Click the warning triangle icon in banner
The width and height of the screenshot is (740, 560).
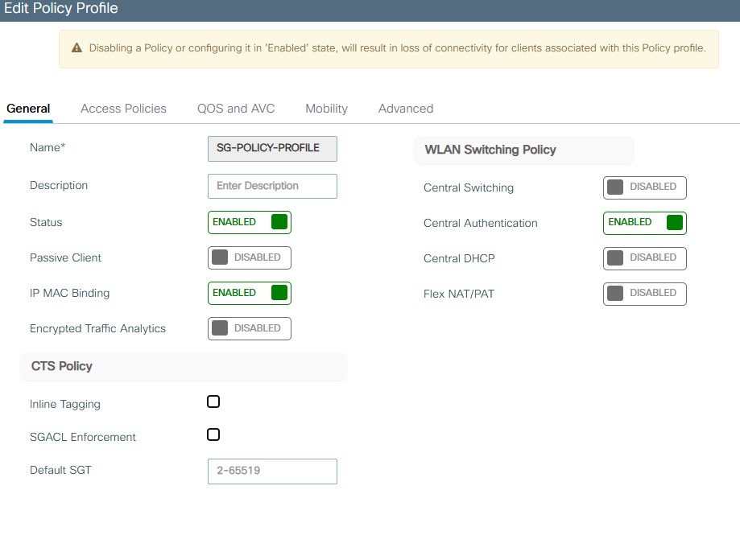(x=76, y=48)
